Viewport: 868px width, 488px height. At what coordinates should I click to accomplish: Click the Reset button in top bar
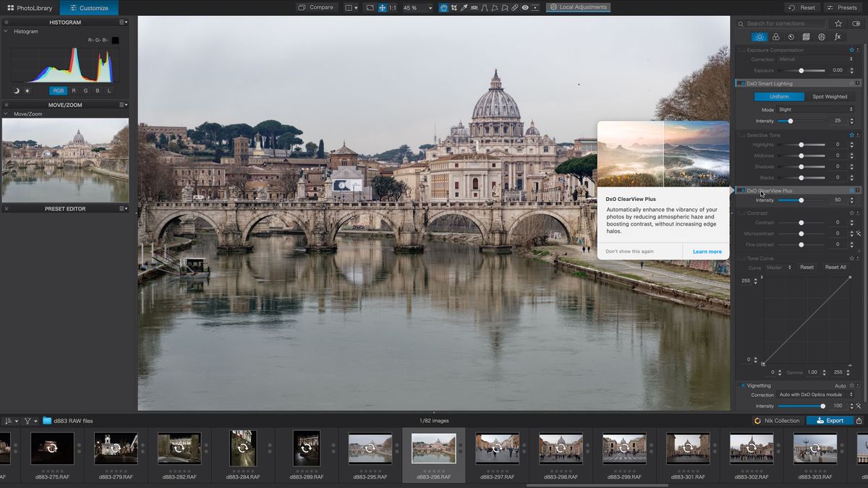pyautogui.click(x=801, y=7)
